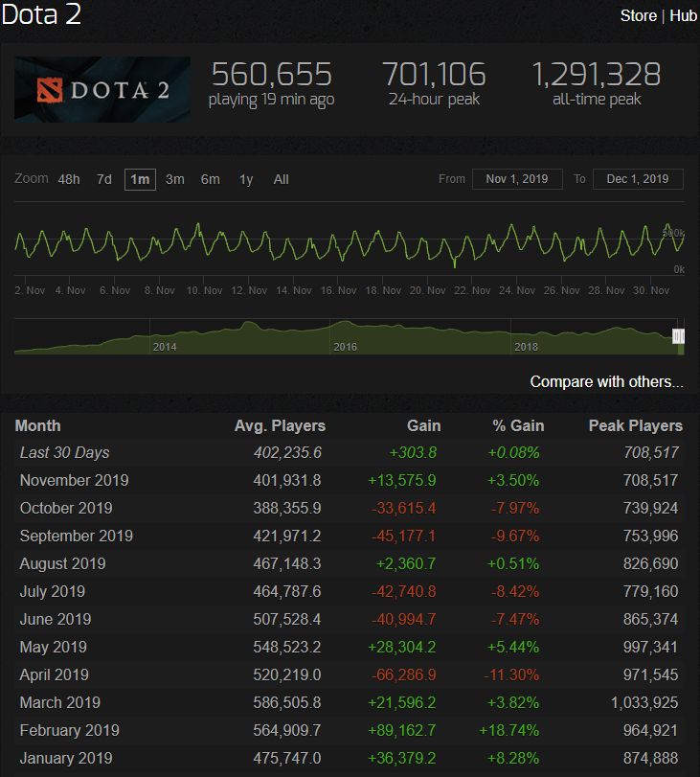700x777 pixels.
Task: Click the Last 30 Days row label
Action: pos(64,452)
